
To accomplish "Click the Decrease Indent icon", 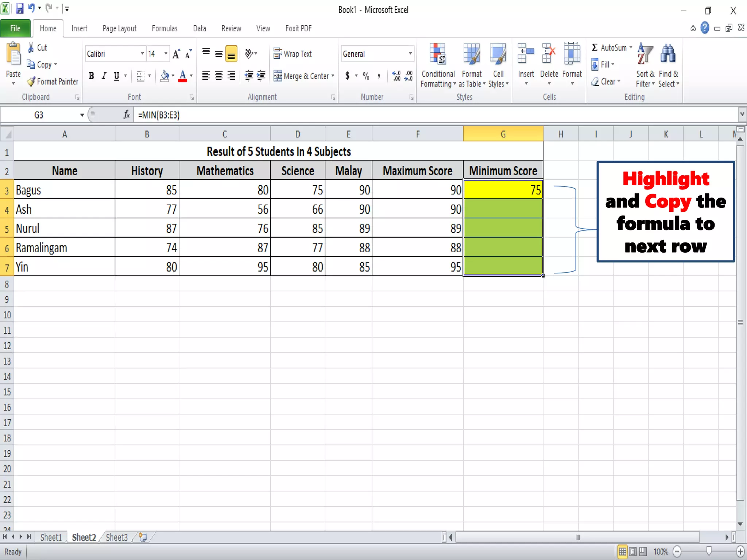I will 249,76.
